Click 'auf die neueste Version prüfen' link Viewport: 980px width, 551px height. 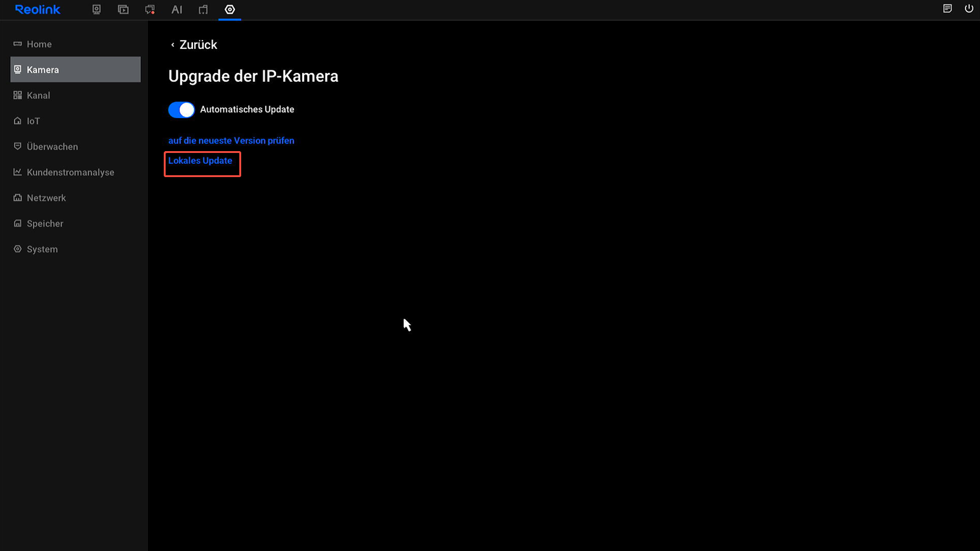click(x=231, y=140)
